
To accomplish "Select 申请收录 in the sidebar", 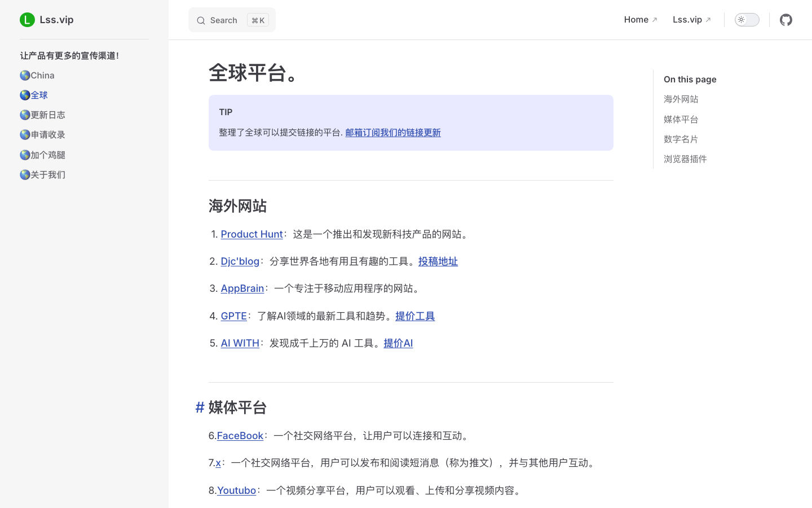I will [x=47, y=135].
